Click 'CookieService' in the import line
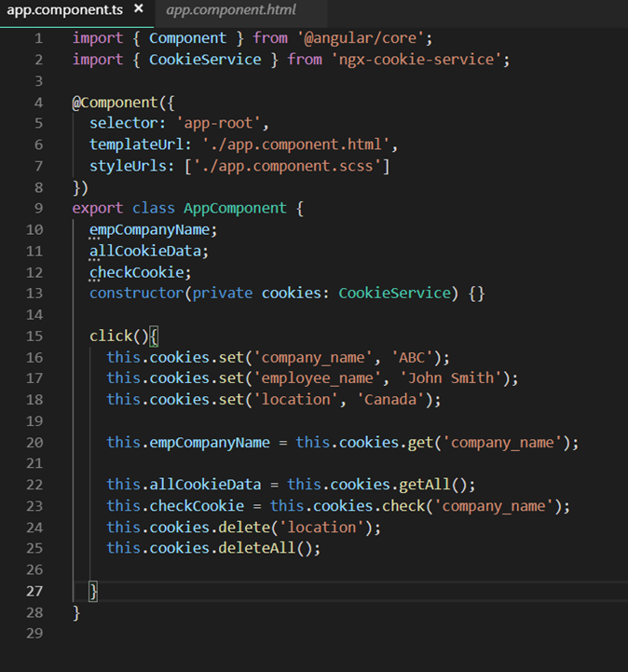This screenshot has width=628, height=672. pyautogui.click(x=205, y=60)
